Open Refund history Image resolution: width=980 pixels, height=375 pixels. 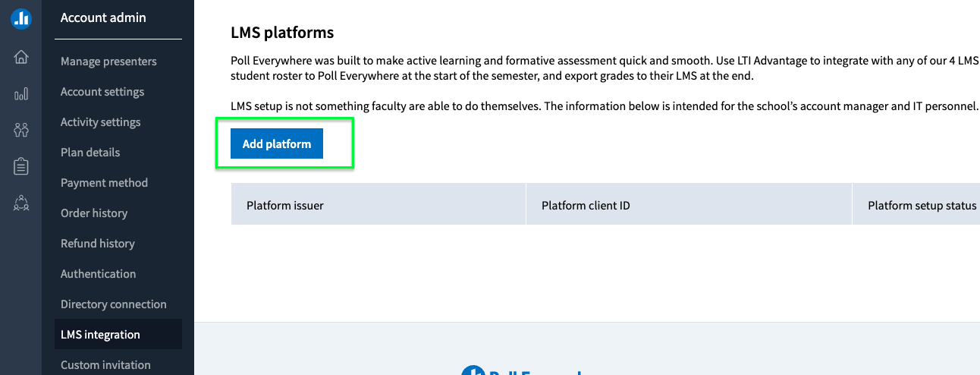(x=98, y=244)
